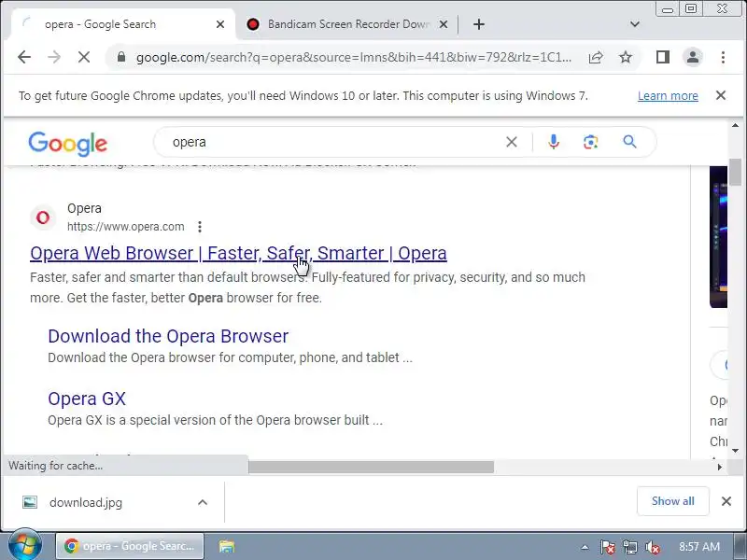
Task: Close the downloads bar
Action: point(726,501)
